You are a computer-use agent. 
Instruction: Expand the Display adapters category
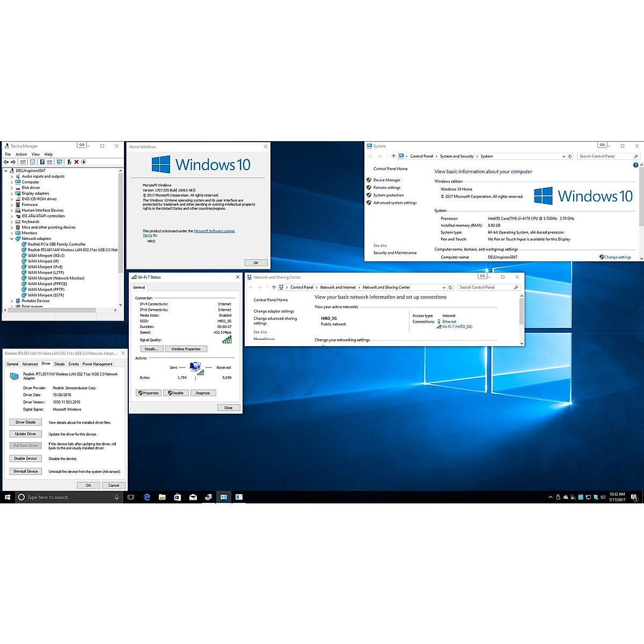(x=12, y=193)
